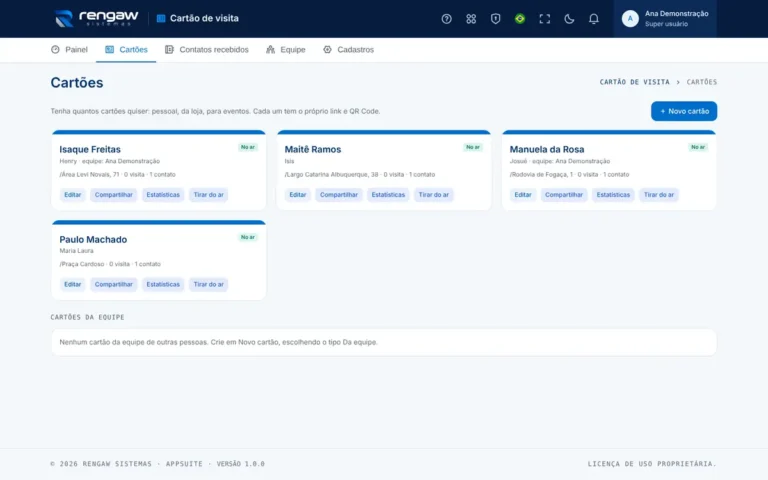Edit the Manuela da Rosa card
The height and width of the screenshot is (480, 768).
pos(523,194)
